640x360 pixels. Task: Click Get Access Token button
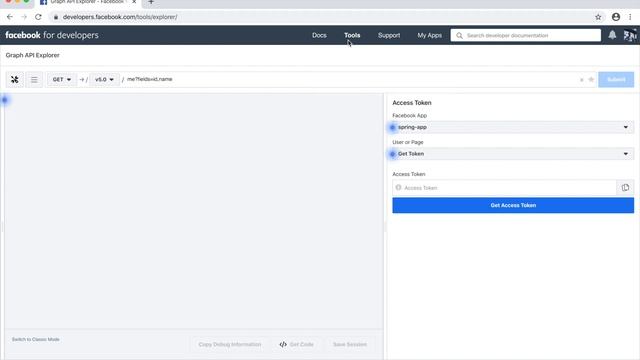pos(513,205)
